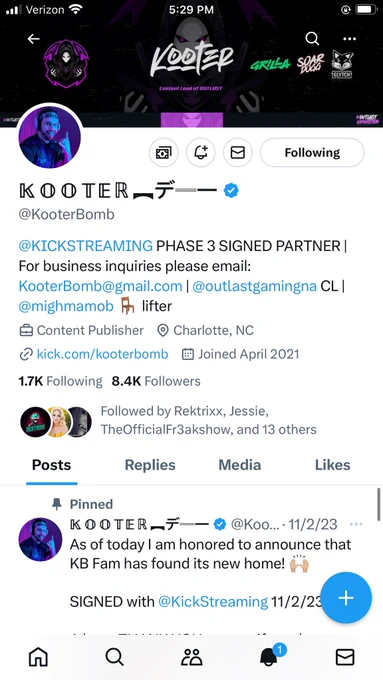
Task: Enable post notifications bell icon
Action: 200,152
